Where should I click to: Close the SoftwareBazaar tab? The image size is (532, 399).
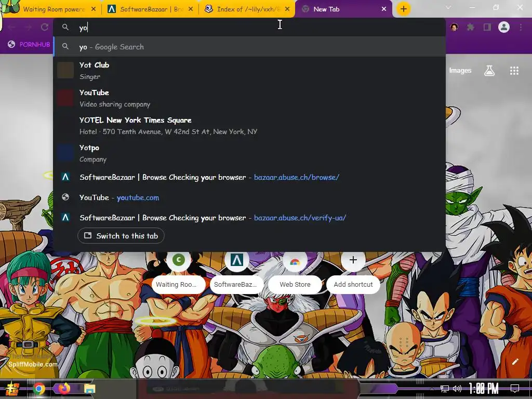pos(191,9)
